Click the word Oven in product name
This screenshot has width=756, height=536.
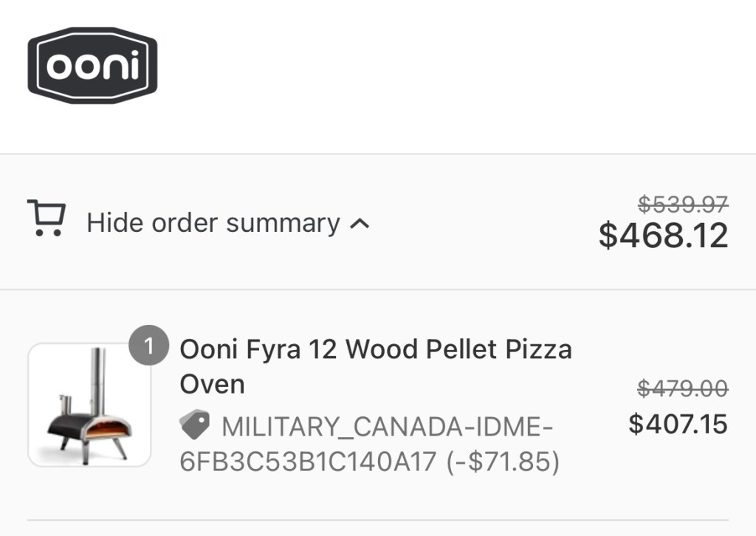[x=212, y=385]
